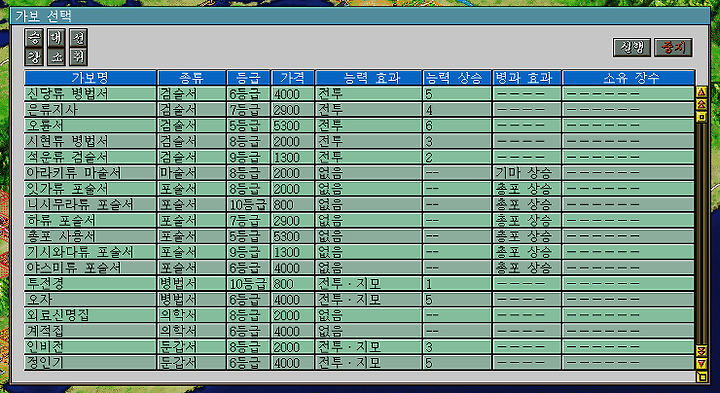Sort by the 가보명 column header
Image resolution: width=720 pixels, height=393 pixels.
click(90, 78)
